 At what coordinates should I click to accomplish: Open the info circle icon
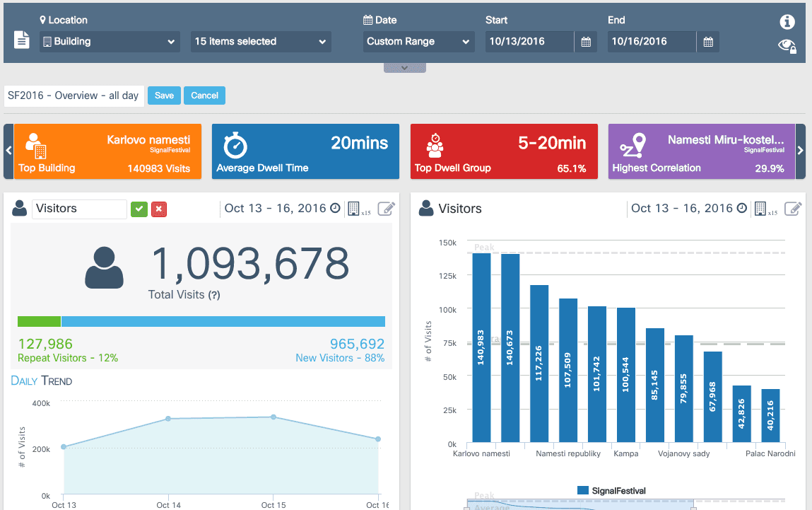pos(787,22)
